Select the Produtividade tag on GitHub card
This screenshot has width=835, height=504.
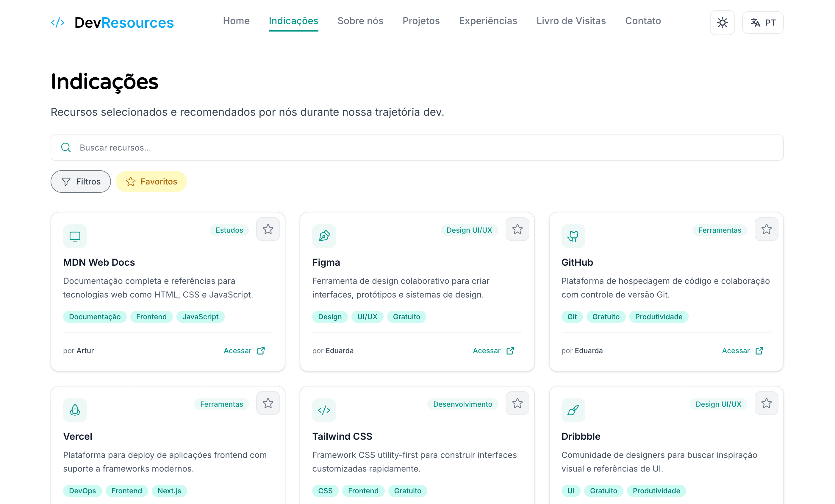coord(659,317)
